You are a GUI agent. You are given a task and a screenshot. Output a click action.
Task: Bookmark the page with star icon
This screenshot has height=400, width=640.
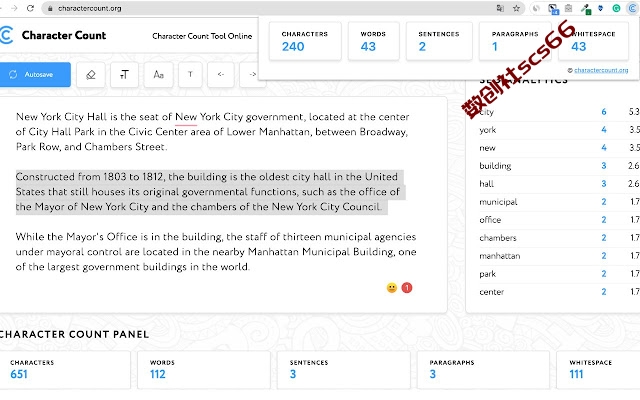click(516, 8)
